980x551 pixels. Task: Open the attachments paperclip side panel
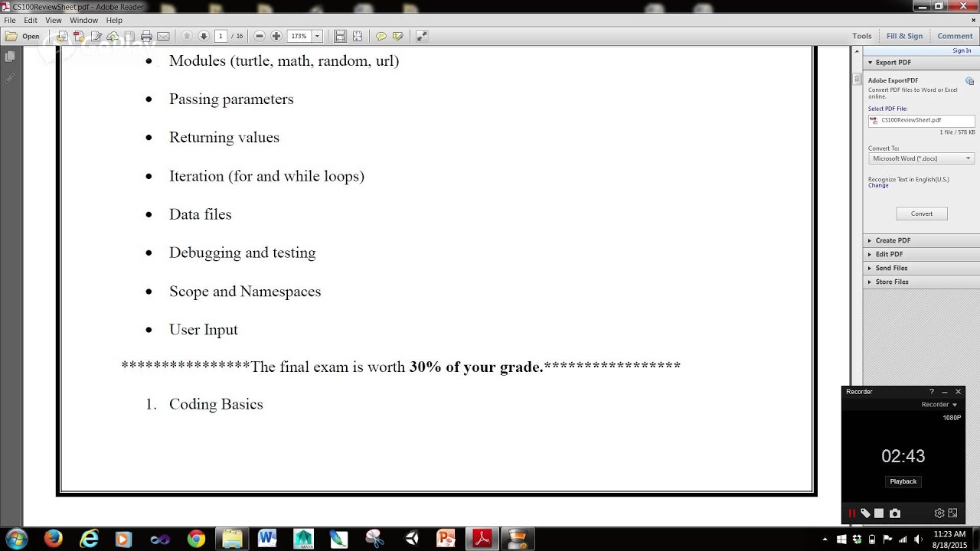[x=10, y=78]
